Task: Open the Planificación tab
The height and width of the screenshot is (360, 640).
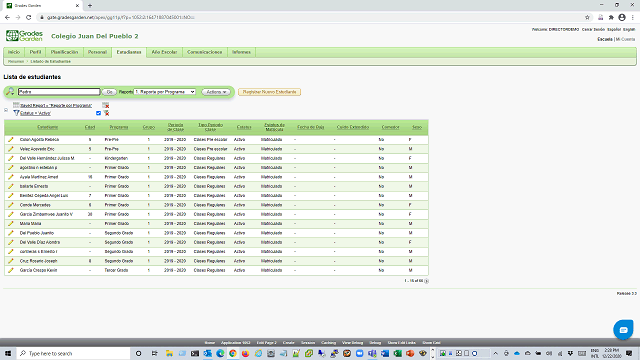Action: pos(64,52)
